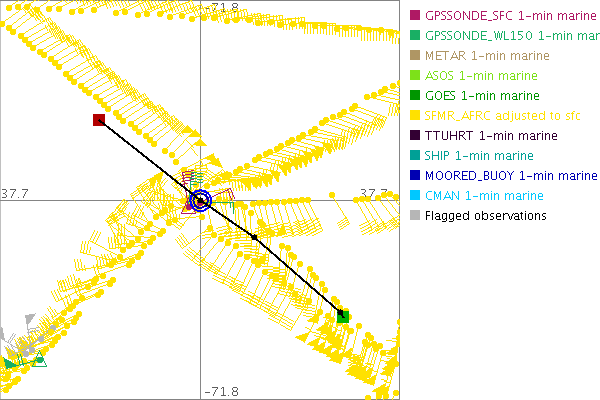The height and width of the screenshot is (400, 600).
Task: Select the ASOS 1-min marine label
Action: pos(481,75)
